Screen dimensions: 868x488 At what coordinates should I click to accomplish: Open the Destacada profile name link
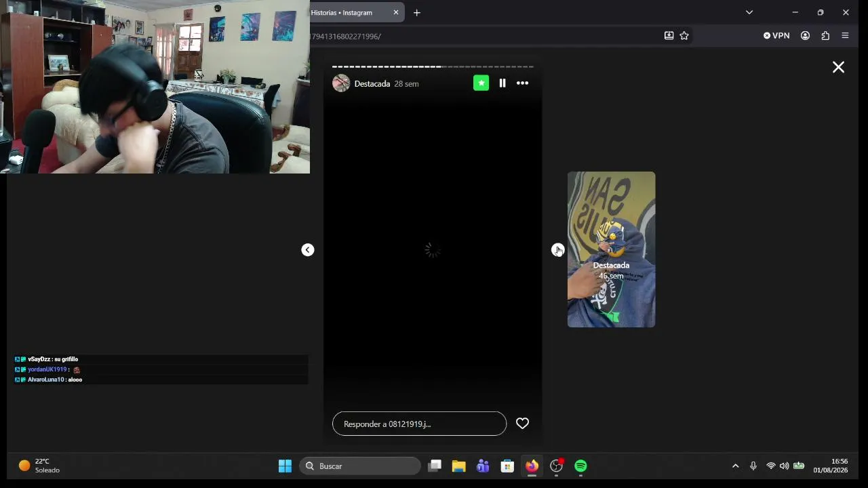point(372,84)
